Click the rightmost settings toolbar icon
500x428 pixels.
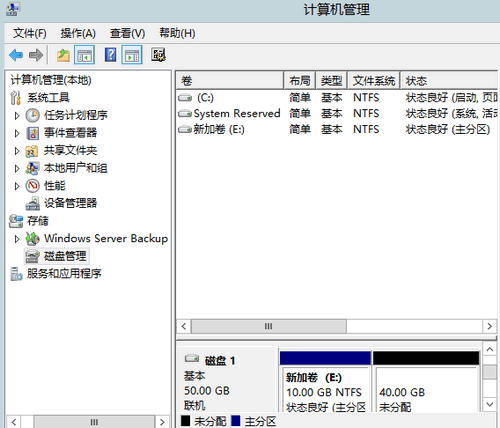point(158,55)
